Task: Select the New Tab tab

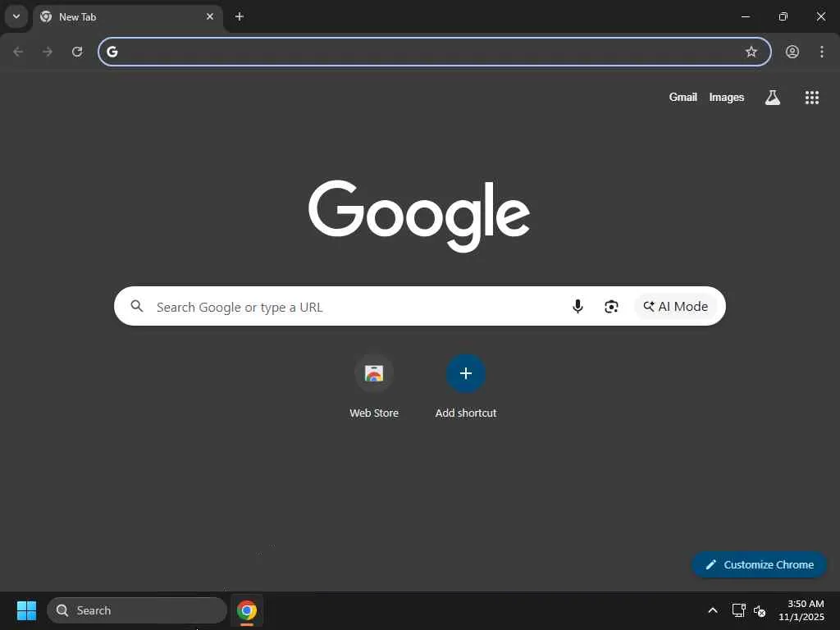Action: [x=127, y=17]
